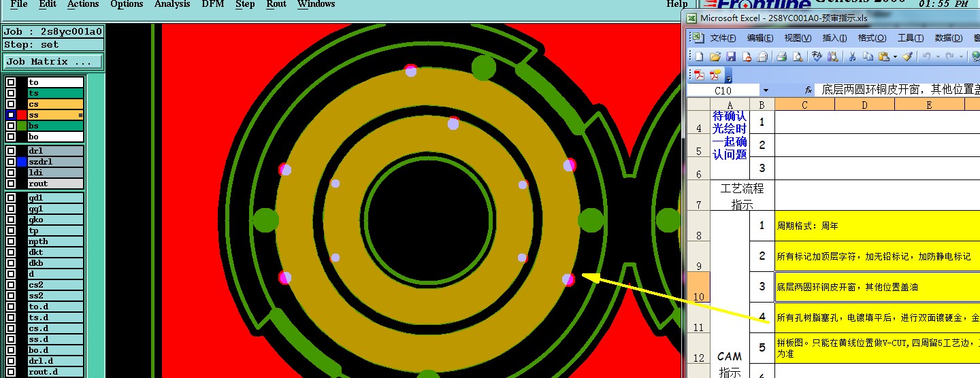
Task: Click the Excel Spelling check icon
Action: pyautogui.click(x=817, y=56)
